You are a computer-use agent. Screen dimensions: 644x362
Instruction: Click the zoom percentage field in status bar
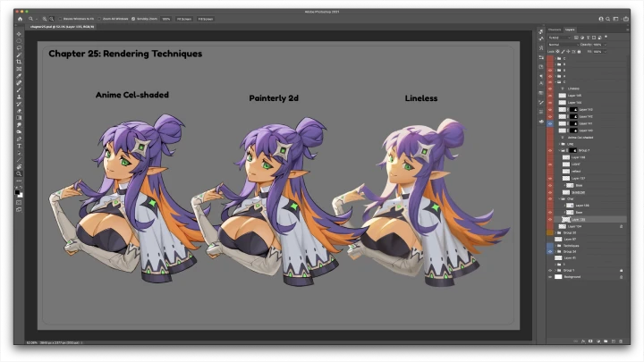(31, 342)
